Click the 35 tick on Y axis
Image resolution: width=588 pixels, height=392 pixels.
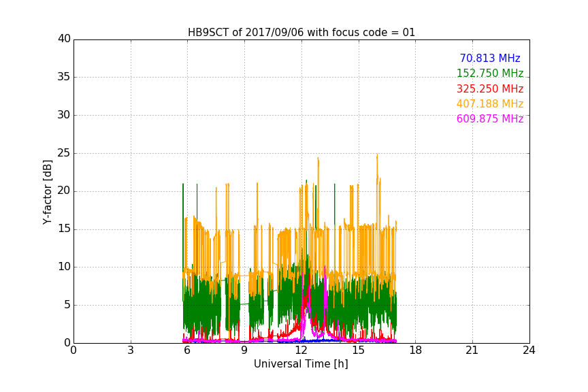point(64,77)
